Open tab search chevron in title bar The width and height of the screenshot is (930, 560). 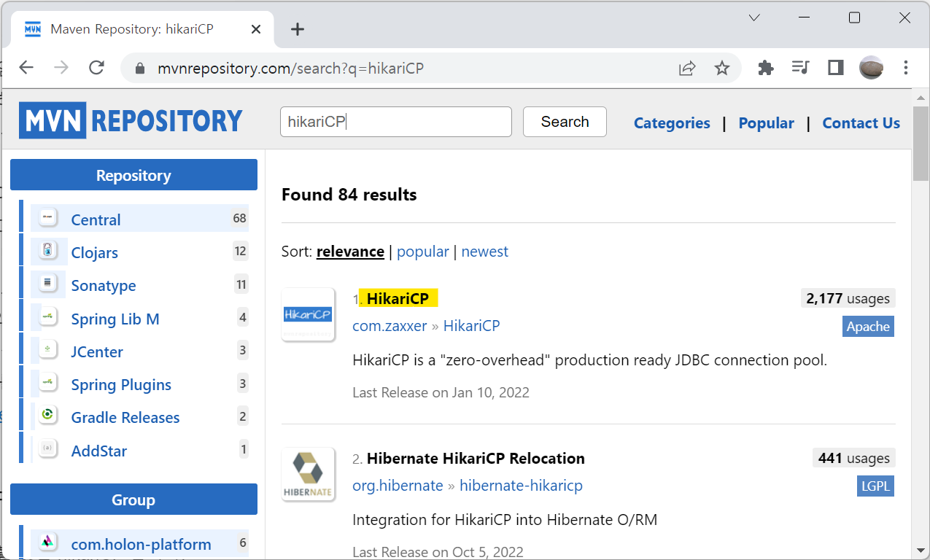(754, 17)
